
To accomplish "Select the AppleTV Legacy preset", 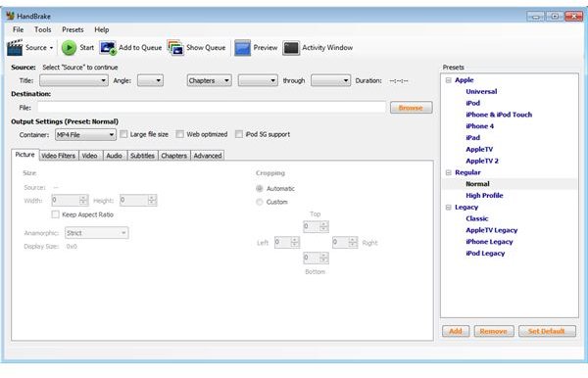I will pos(492,230).
